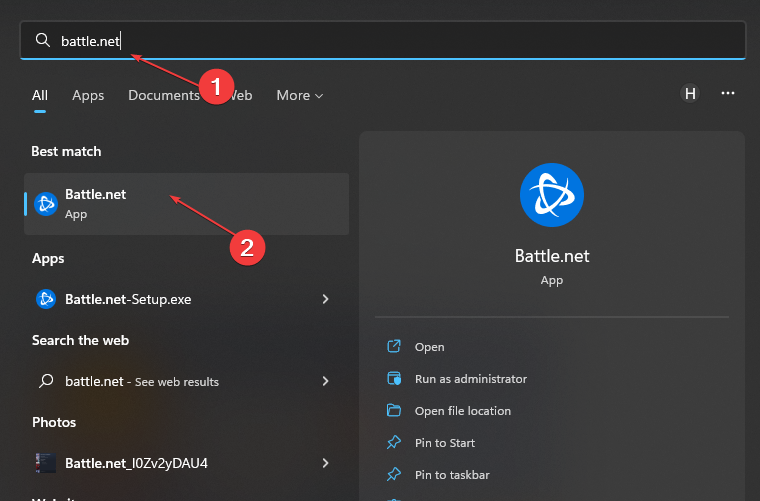Click the battle.net search input field
Viewport: 760px width, 501px height.
(x=382, y=40)
